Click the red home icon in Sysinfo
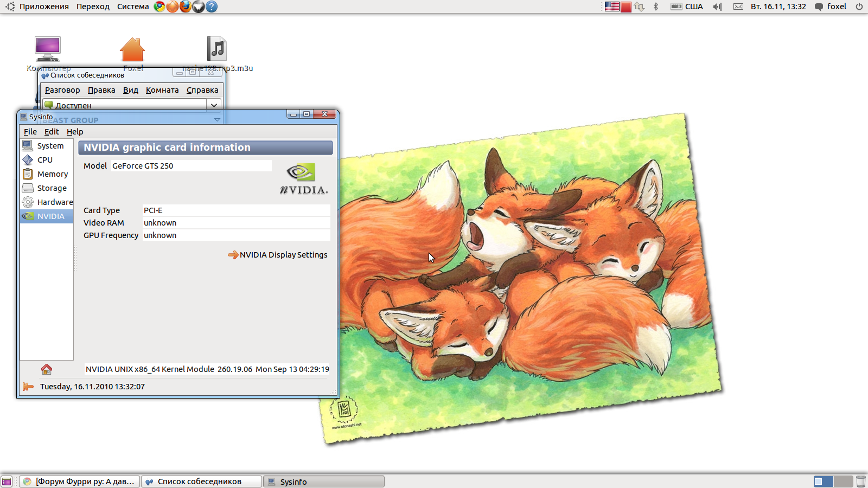Screen dimensions: 868x488 pos(47,369)
